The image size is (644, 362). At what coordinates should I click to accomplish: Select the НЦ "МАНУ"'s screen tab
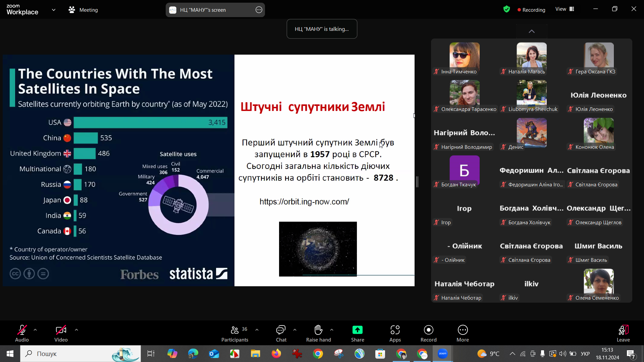pos(215,10)
